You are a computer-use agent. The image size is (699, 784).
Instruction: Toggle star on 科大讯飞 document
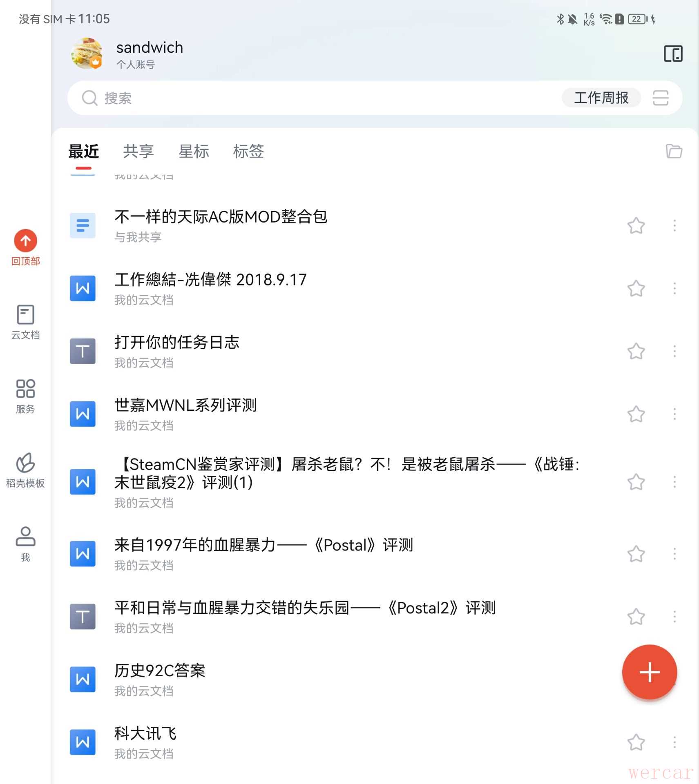[x=636, y=742]
